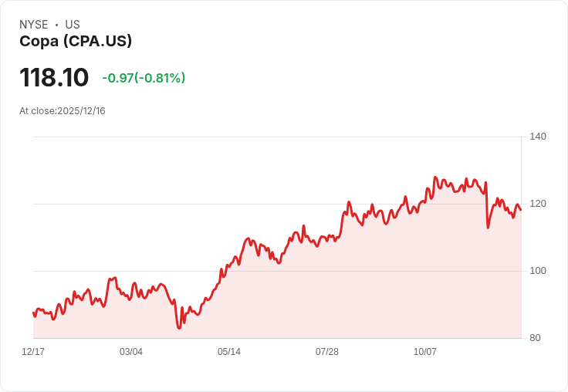The height and width of the screenshot is (392, 568).
Task: Click the lowest dip of the price line
Action: [179, 328]
